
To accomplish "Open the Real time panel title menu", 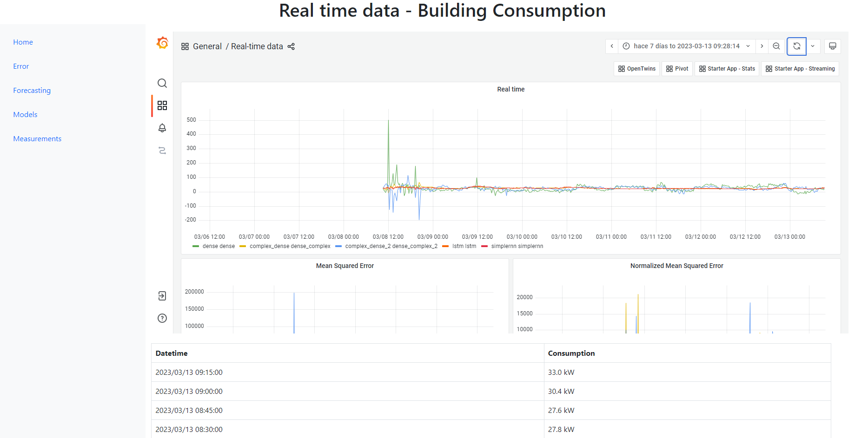I will (x=511, y=89).
